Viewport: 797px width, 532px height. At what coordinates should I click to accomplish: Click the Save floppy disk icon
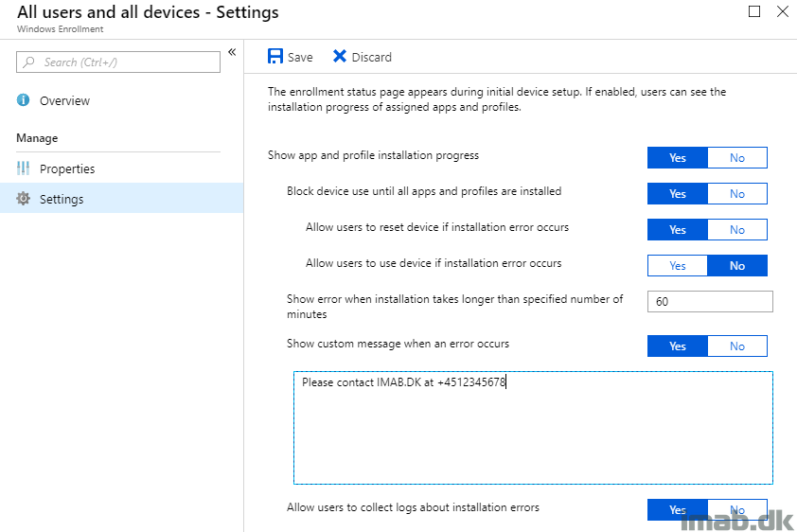[x=275, y=56]
